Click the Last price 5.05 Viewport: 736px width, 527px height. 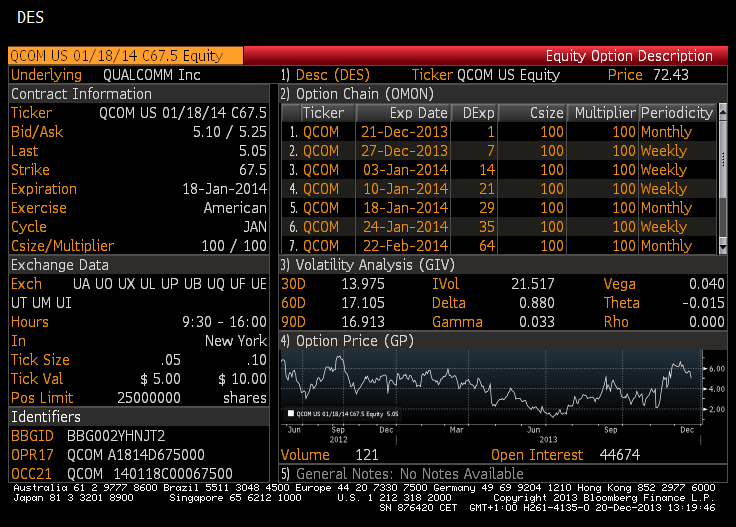(x=253, y=151)
